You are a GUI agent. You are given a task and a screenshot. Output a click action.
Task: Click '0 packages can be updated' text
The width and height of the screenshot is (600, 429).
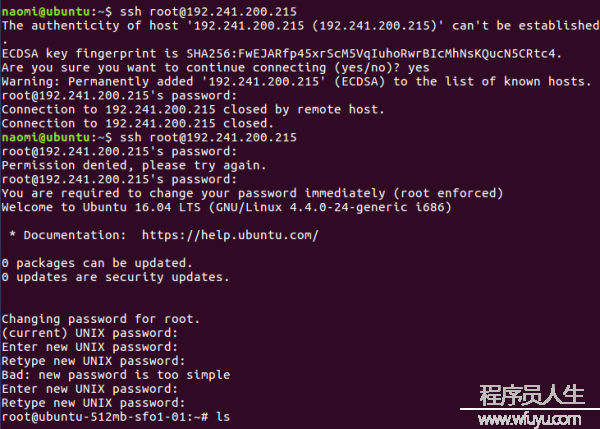point(96,263)
